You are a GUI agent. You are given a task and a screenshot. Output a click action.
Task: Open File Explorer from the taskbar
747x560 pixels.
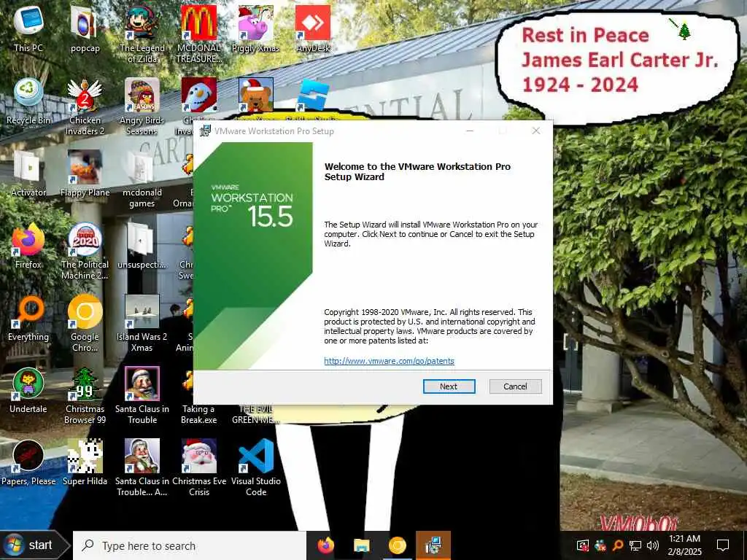(362, 545)
